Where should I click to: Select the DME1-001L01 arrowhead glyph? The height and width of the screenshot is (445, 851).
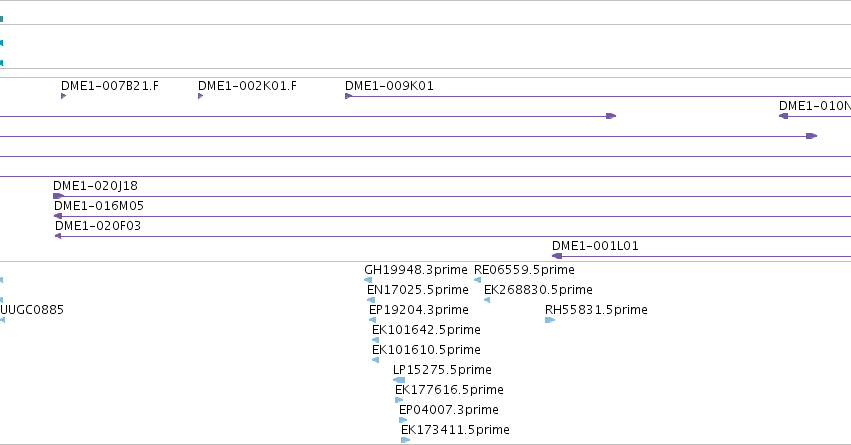(x=557, y=256)
